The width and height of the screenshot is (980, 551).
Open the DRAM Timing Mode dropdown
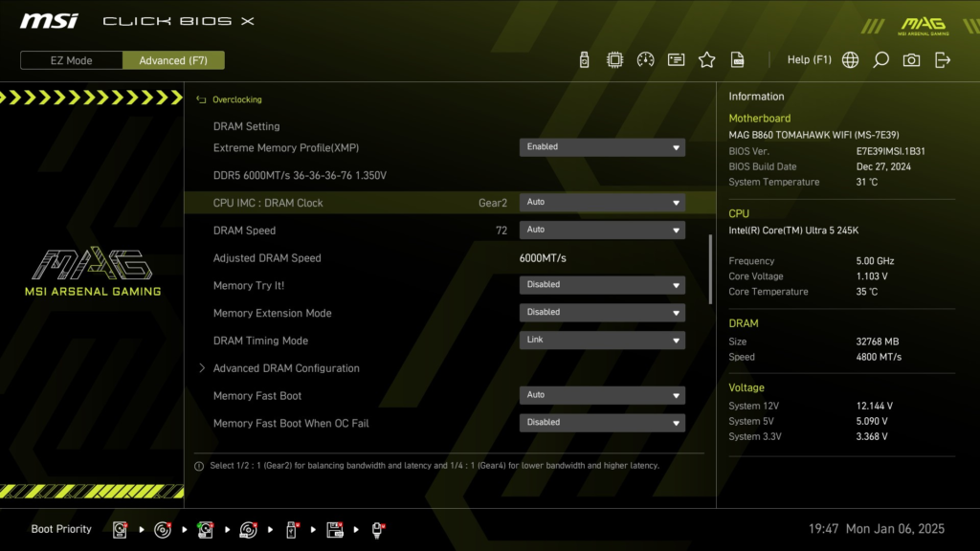click(x=602, y=340)
